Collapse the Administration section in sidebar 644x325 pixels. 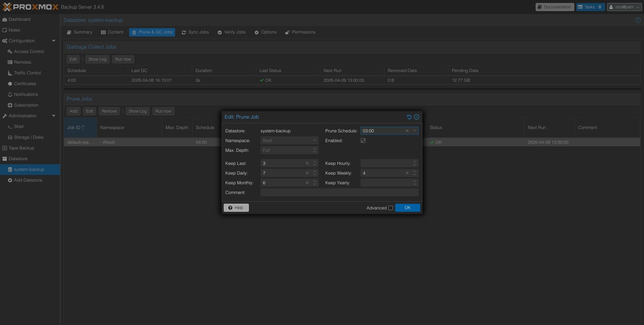pos(53,116)
